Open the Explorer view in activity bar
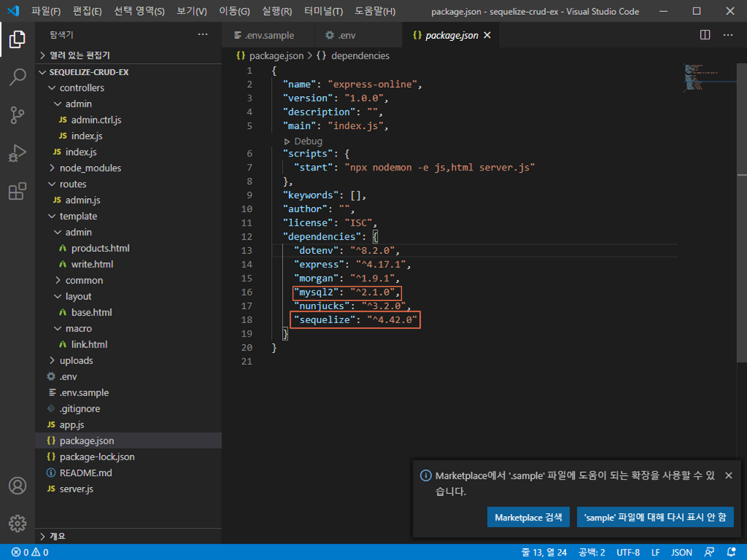This screenshot has width=747, height=560. click(x=18, y=39)
